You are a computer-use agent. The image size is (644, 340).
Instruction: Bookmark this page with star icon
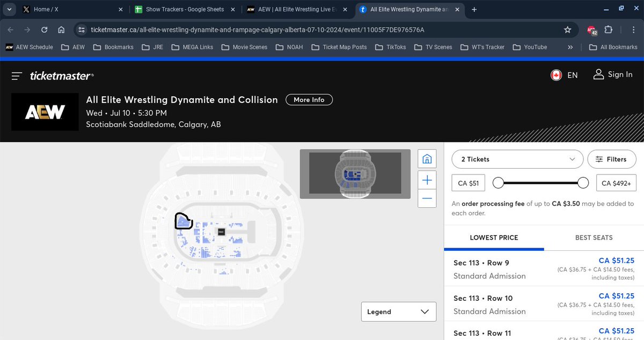(568, 30)
